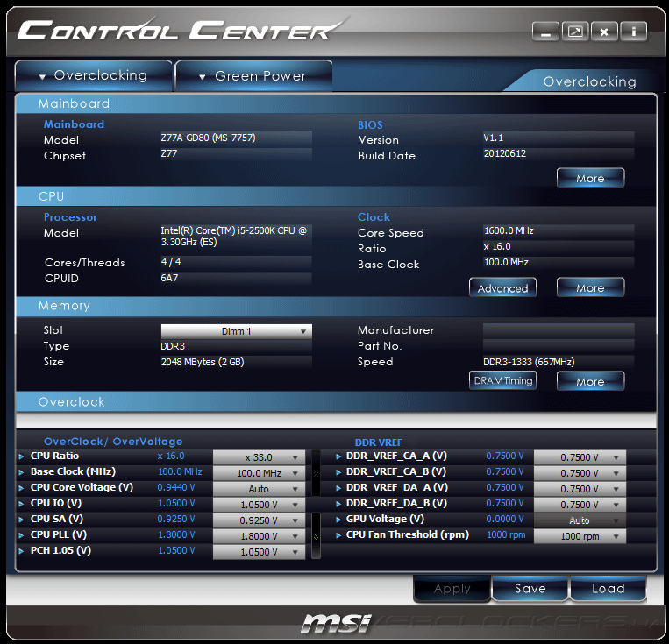Click the info icon in title bar

tap(634, 32)
